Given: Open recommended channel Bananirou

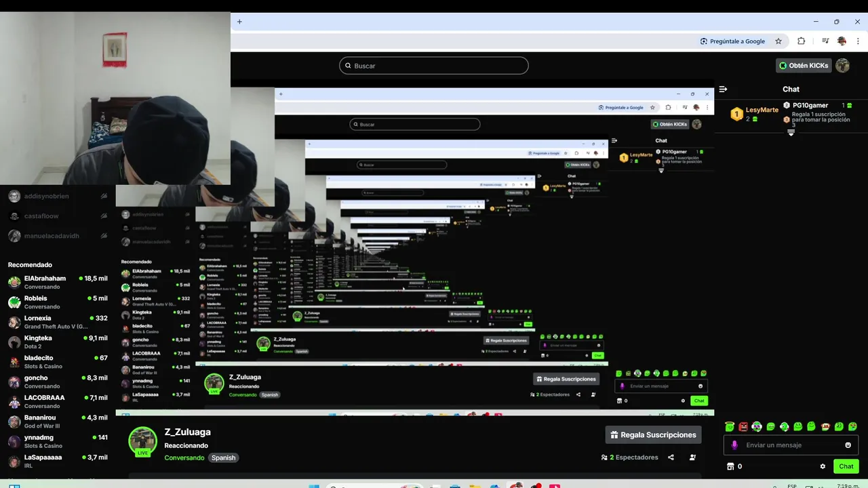Looking at the screenshot, I should [x=58, y=422].
